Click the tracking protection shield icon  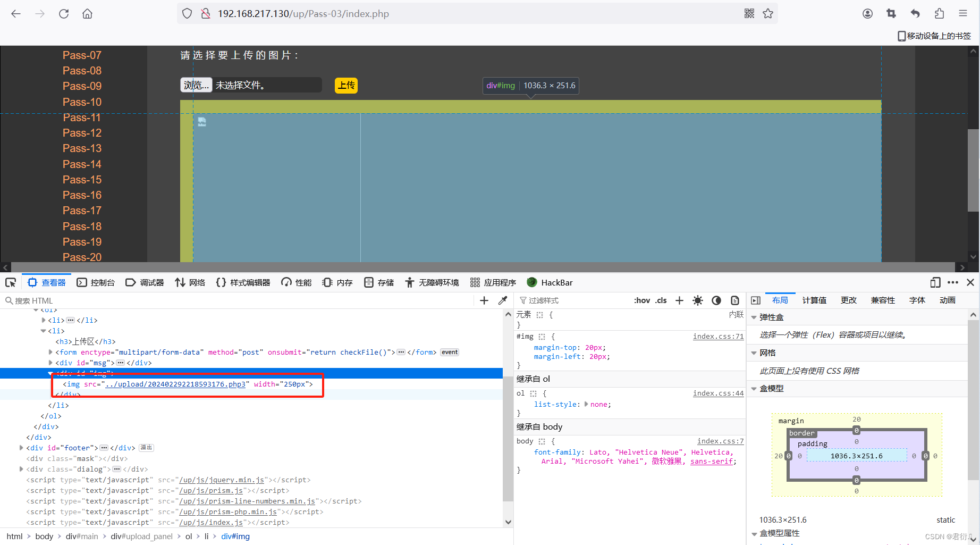pos(187,14)
